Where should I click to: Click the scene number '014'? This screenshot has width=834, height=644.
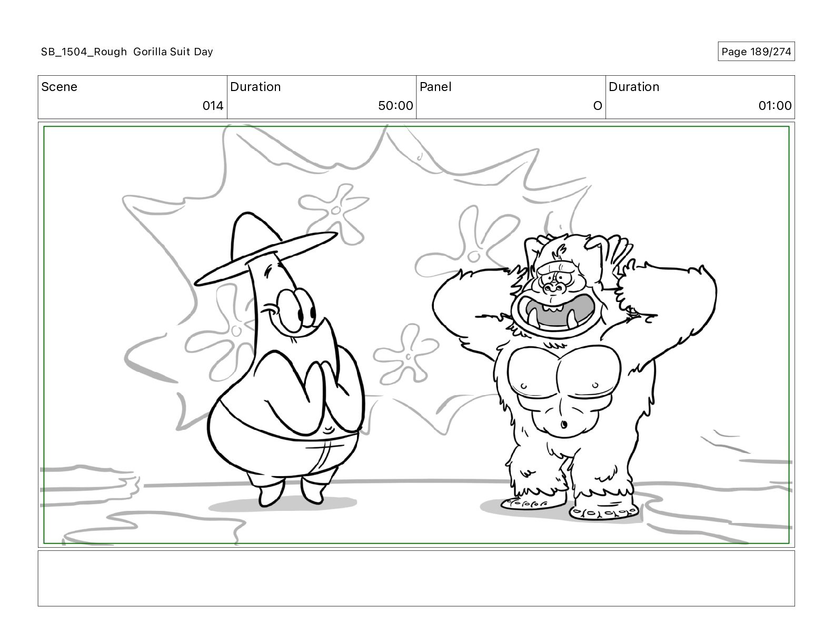213,106
